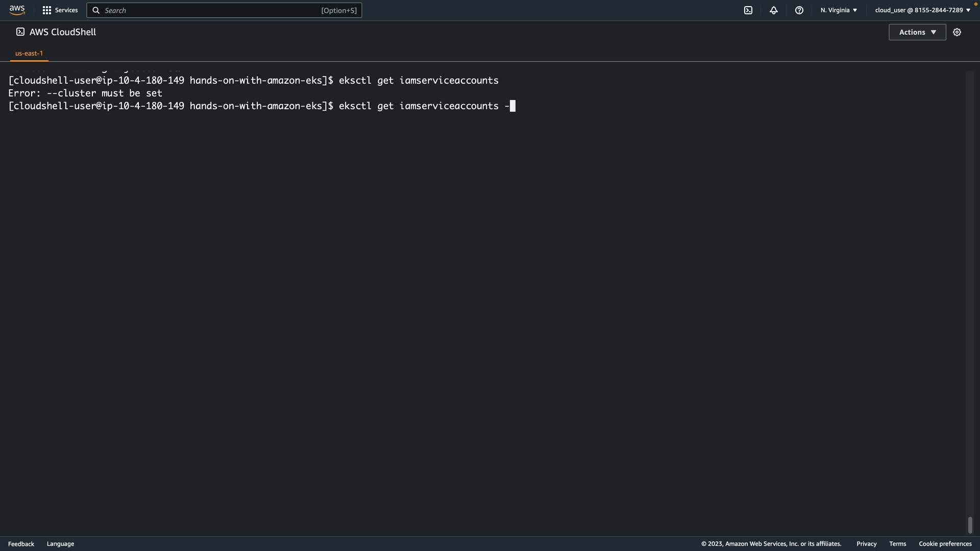Image resolution: width=980 pixels, height=551 pixels.
Task: Click the Feedback link in footer
Action: (21, 544)
